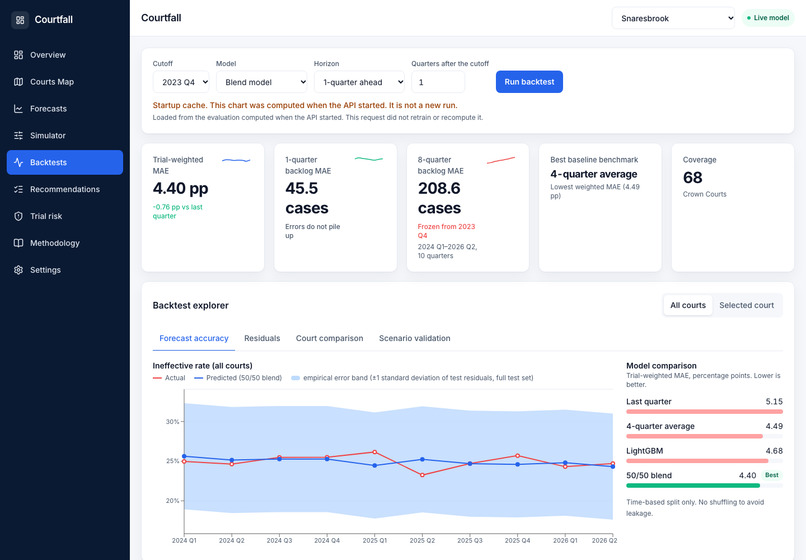The height and width of the screenshot is (560, 806).
Task: Open the 1-quarter ahead Horizon dropdown
Action: (x=359, y=82)
